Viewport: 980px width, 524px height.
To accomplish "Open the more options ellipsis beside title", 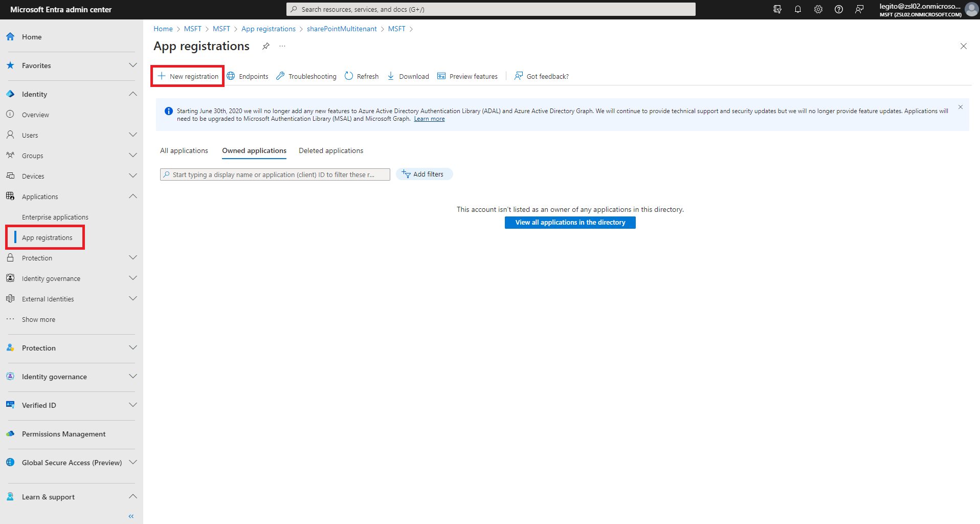I will coord(282,46).
